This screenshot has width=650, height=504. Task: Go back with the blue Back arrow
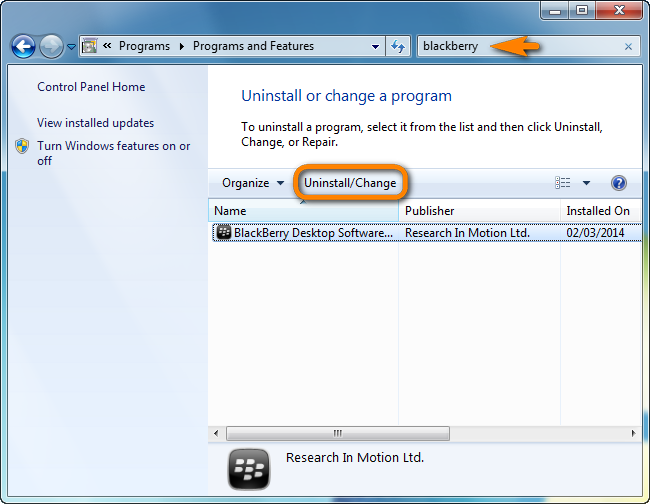point(23,46)
